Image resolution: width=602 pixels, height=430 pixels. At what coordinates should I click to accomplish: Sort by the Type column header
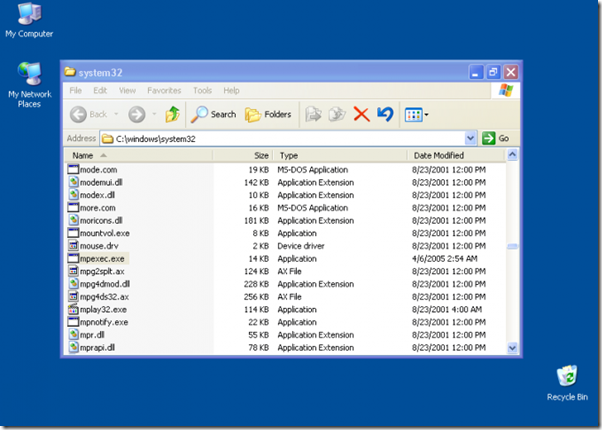point(340,155)
